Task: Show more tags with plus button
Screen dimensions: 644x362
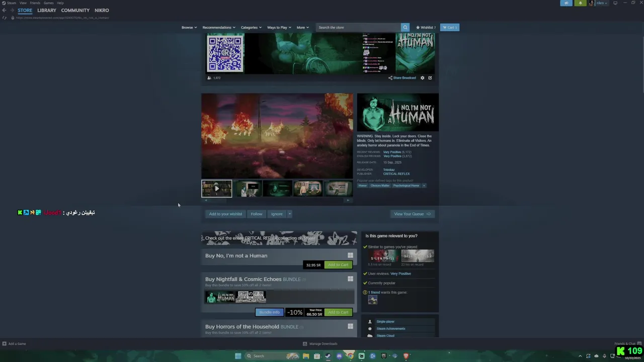Action: click(x=424, y=186)
